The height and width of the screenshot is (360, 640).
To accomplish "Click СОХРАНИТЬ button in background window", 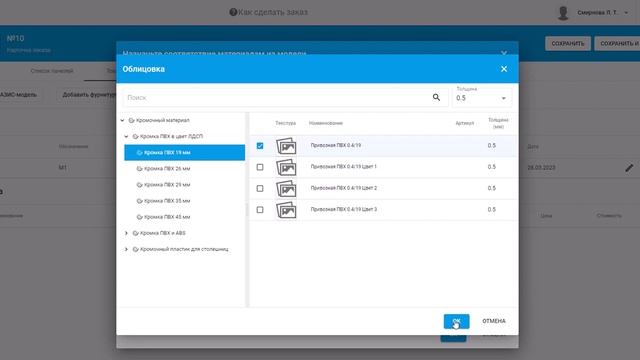I will [x=568, y=43].
